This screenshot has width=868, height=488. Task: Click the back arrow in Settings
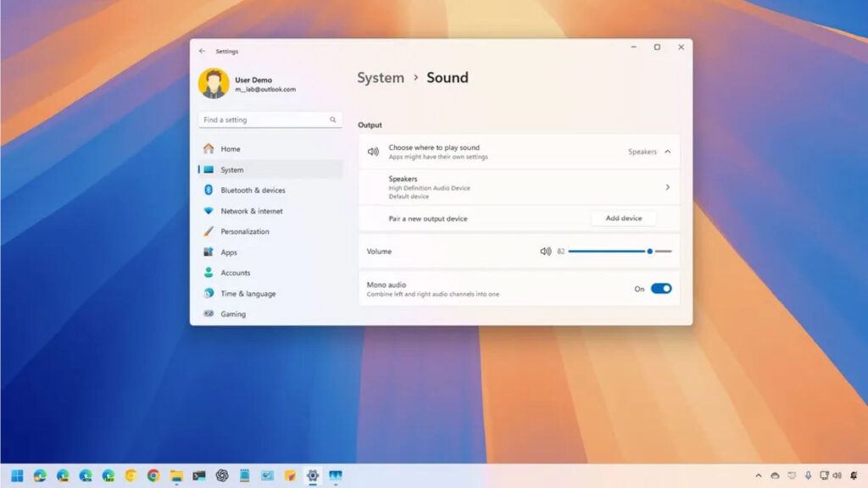202,51
